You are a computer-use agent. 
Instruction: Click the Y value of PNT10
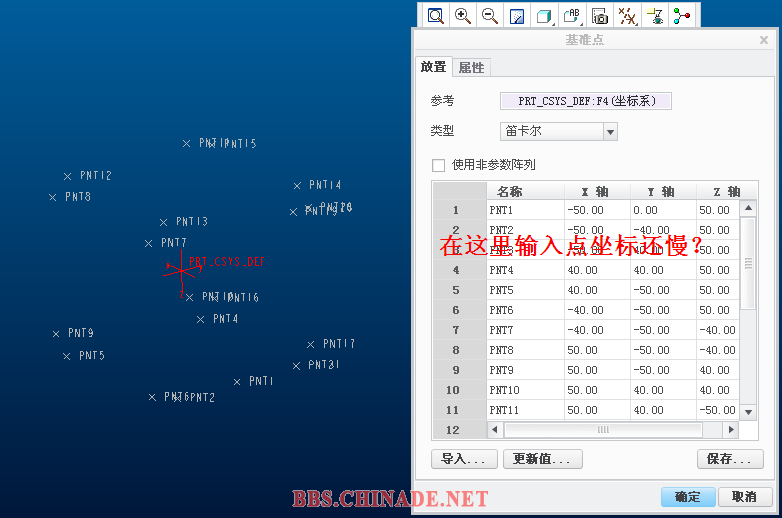663,390
